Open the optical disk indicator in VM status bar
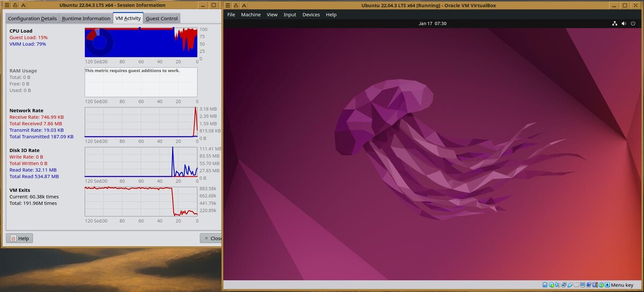Viewport: 644px width, 292px height. [551, 285]
